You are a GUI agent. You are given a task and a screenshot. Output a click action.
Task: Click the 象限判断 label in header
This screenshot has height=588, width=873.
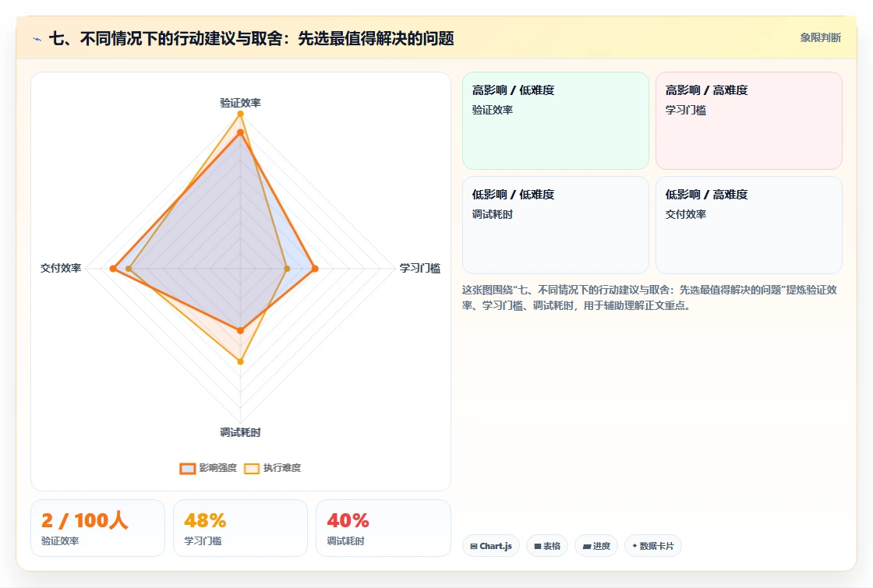pyautogui.click(x=820, y=38)
